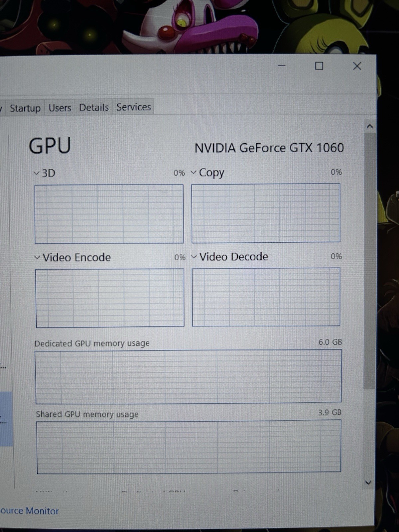The image size is (399, 532).
Task: Select the Video Decode usage graph
Action: (x=266, y=297)
